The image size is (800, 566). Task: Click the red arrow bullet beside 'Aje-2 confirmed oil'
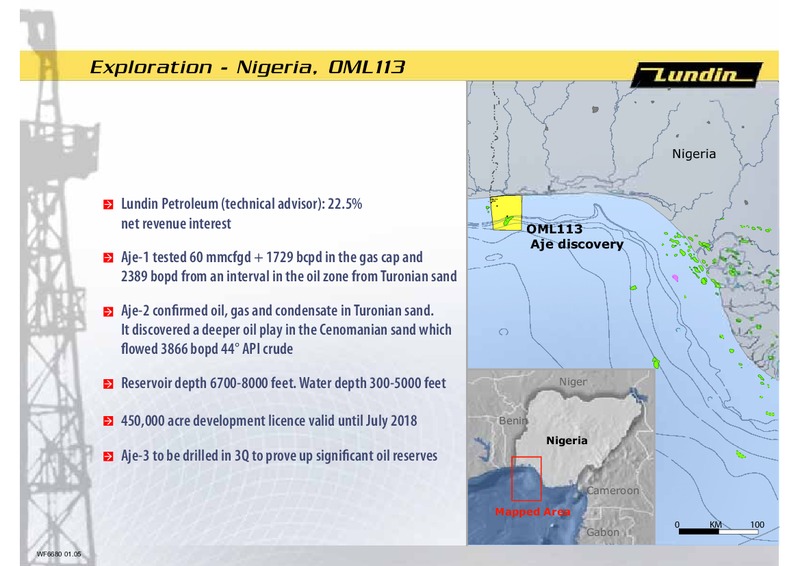[x=108, y=311]
